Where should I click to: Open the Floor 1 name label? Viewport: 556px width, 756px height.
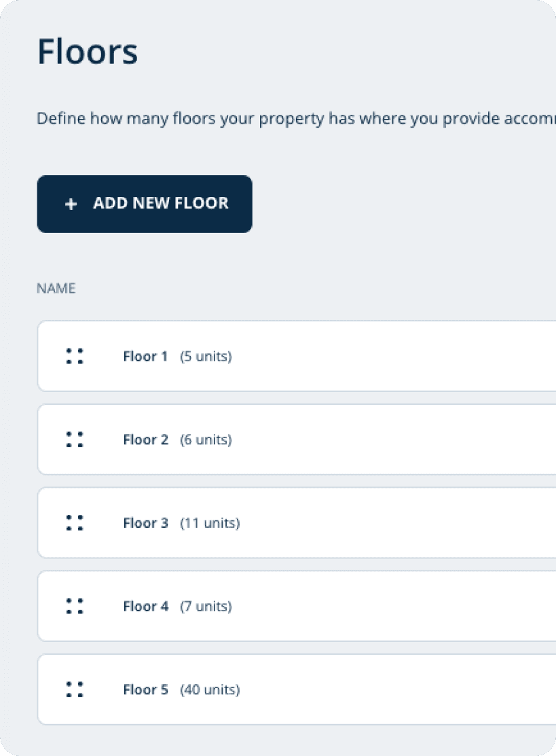point(145,357)
